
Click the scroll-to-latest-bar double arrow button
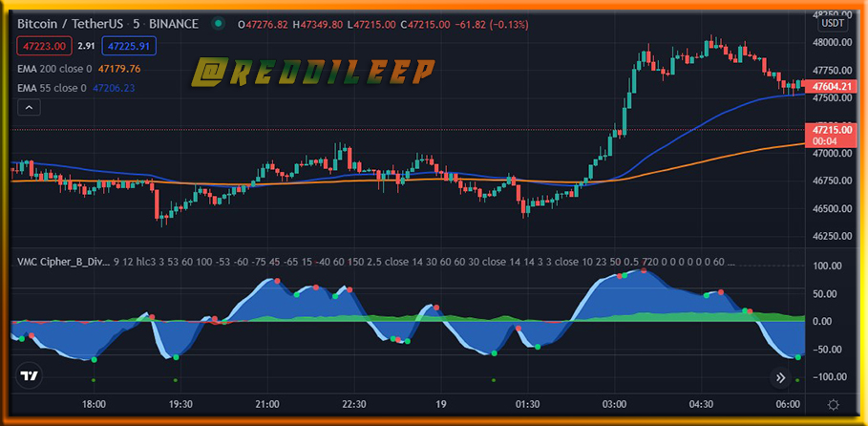(780, 378)
